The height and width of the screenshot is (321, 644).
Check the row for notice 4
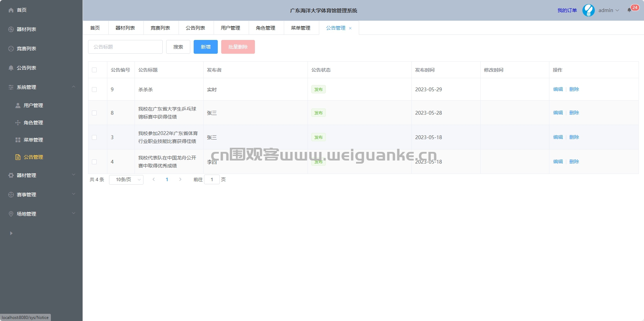point(94,162)
